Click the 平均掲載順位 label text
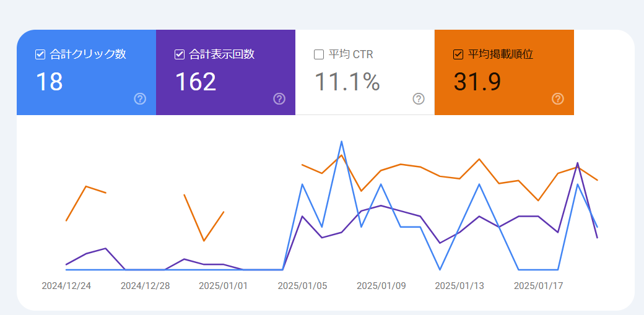644x315 pixels. [x=501, y=54]
